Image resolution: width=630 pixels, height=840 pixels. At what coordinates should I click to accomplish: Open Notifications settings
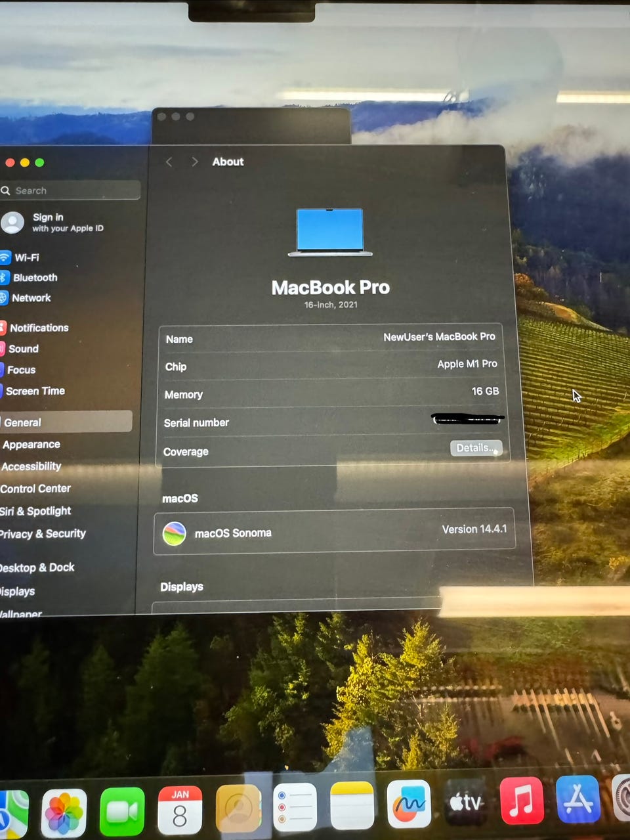(39, 328)
